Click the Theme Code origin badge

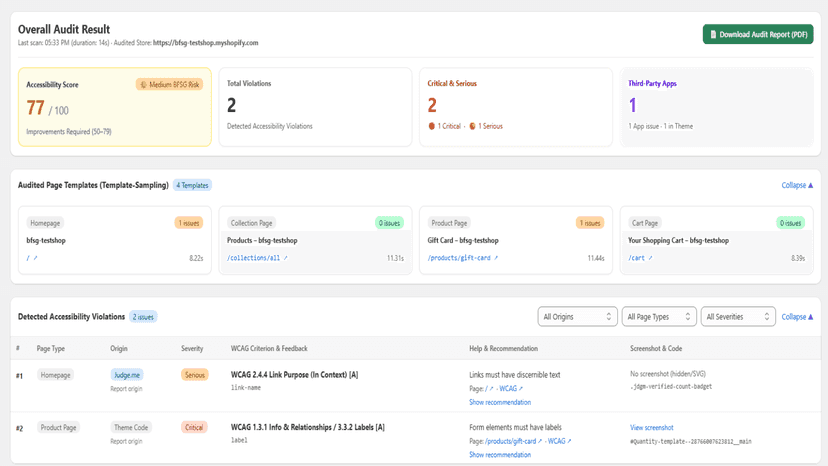pyautogui.click(x=130, y=427)
